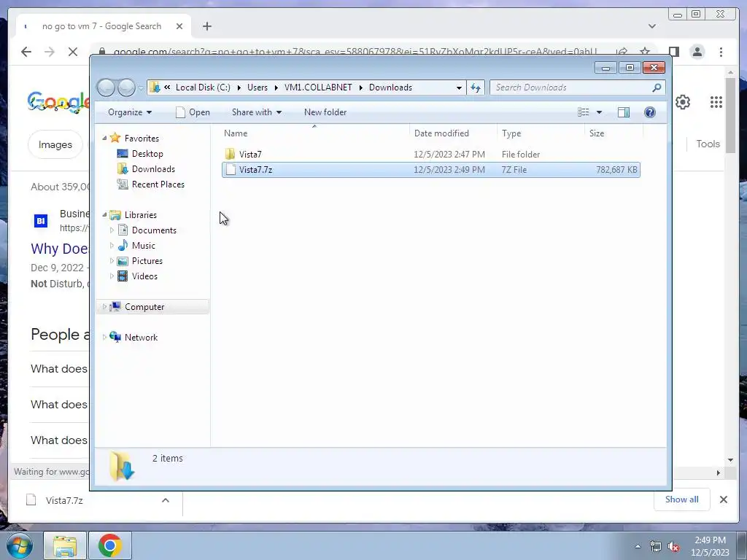The image size is (747, 560).
Task: Expand the Documents library node
Action: click(112, 230)
